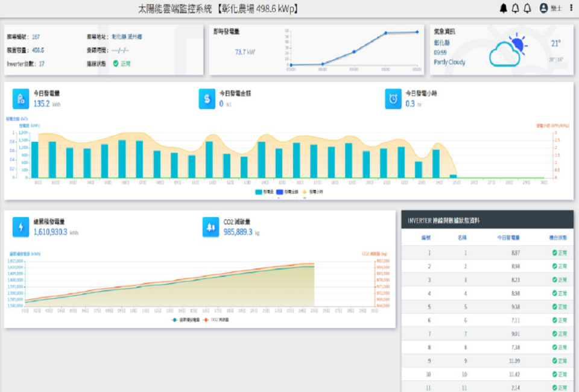The height and width of the screenshot is (392, 579).
Task: Click the 73.7 kW instant power value
Action: [x=244, y=52]
